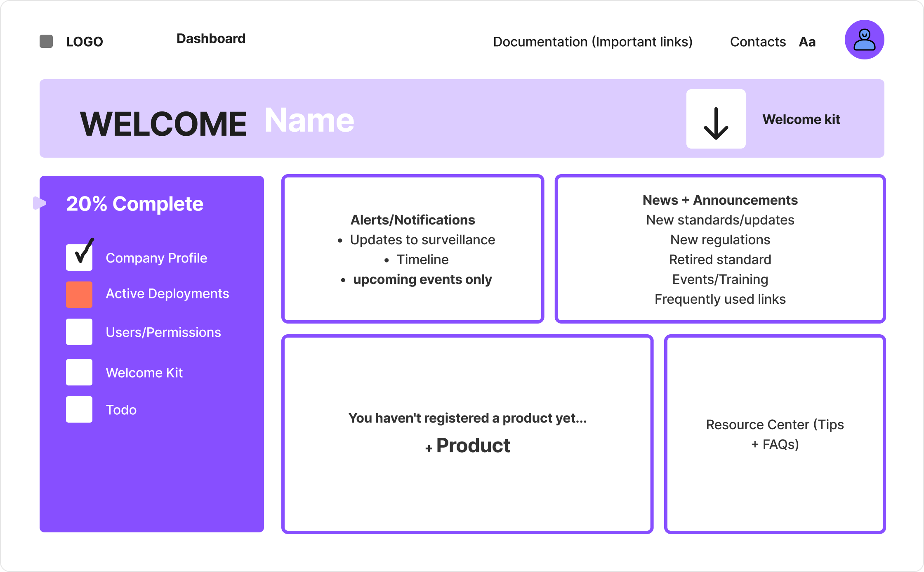This screenshot has height=572, width=924.
Task: Open Documentation (Important links) menu
Action: click(592, 42)
